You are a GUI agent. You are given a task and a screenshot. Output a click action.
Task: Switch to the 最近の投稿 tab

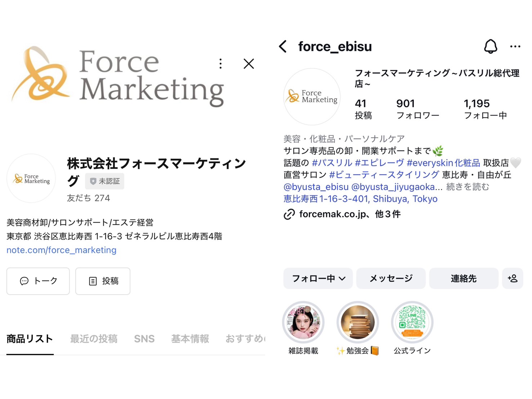(x=94, y=339)
